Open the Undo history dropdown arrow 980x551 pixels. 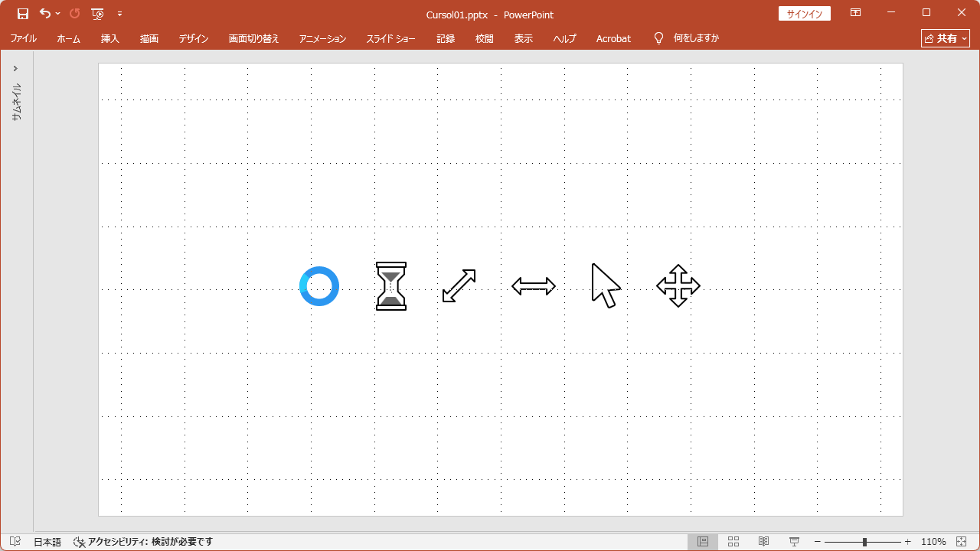coord(58,14)
